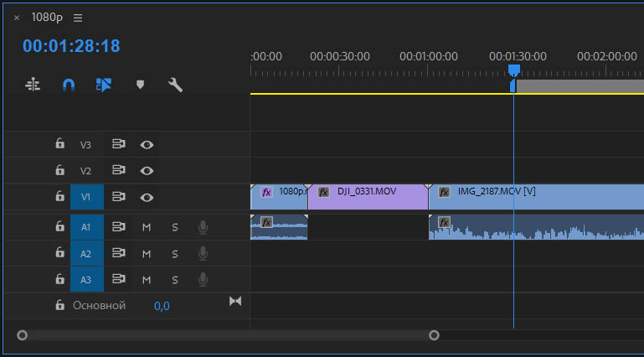Click ruler at 00:00:30:00 mark
This screenshot has width=644, height=357.
340,56
